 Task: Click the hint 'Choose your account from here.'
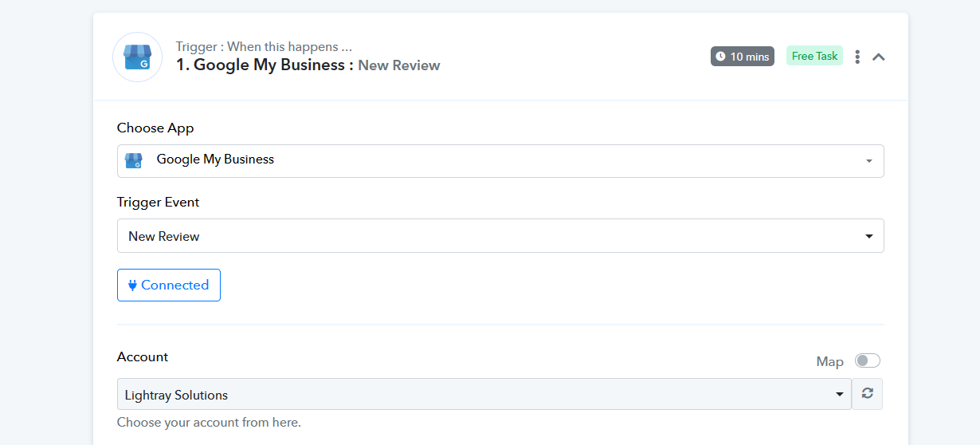(x=209, y=423)
